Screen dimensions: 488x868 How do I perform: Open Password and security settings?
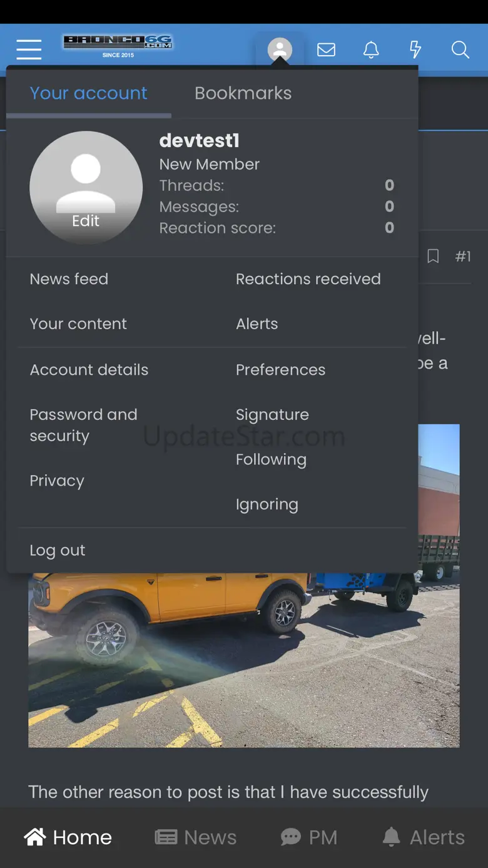coord(83,425)
